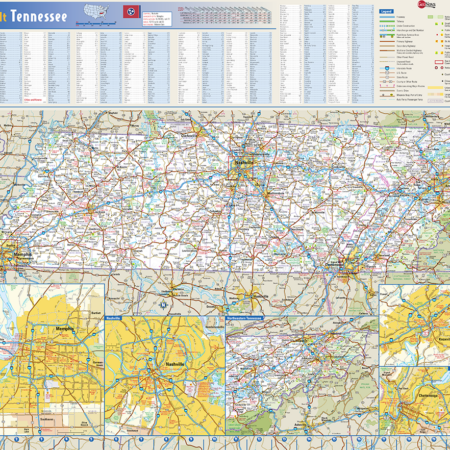Click the distance scale bar under USA map
Screen dimensions: 450x450
tap(96, 23)
